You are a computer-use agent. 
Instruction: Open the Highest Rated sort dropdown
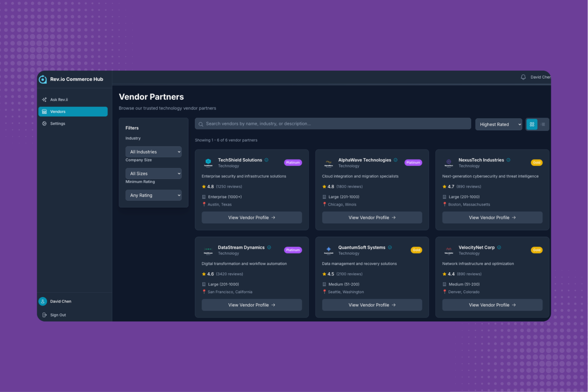pos(498,124)
